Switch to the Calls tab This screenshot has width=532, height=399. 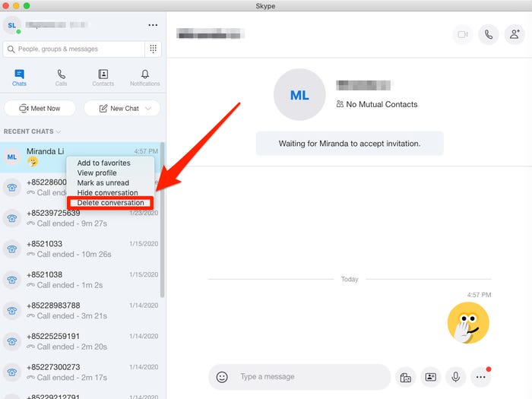click(x=62, y=78)
